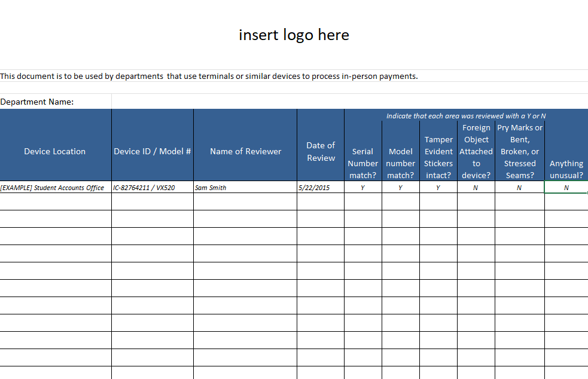Select 'Foreign Object Attached to device?' header

[x=476, y=151]
